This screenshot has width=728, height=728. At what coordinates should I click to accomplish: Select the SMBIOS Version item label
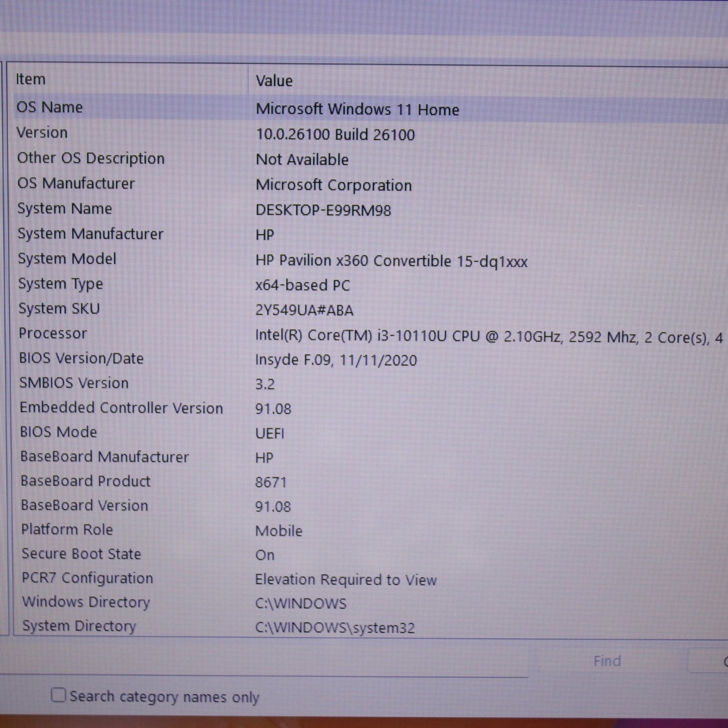click(x=74, y=383)
